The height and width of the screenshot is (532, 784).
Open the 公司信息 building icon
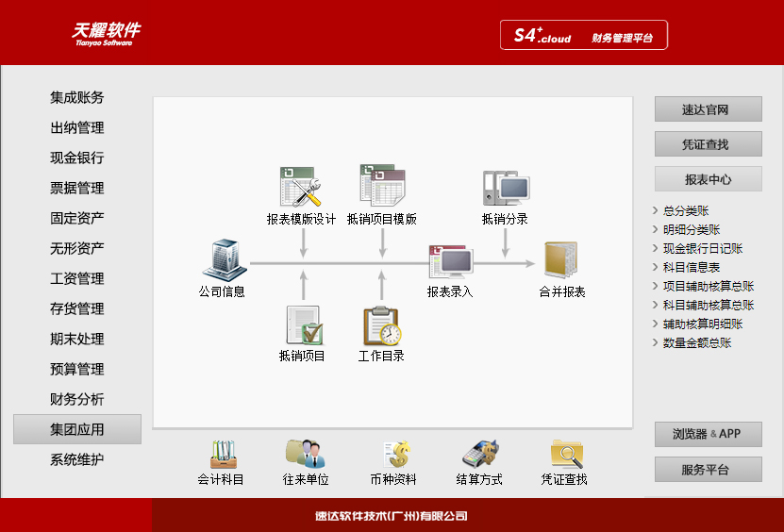(223, 259)
